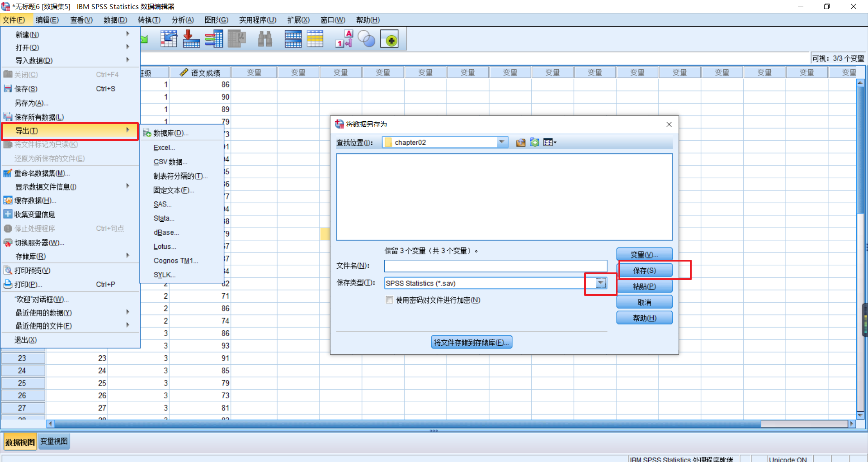Viewport: 868px width, 462px height.
Task: Expand the 存储库(R) submenu
Action: pos(70,257)
